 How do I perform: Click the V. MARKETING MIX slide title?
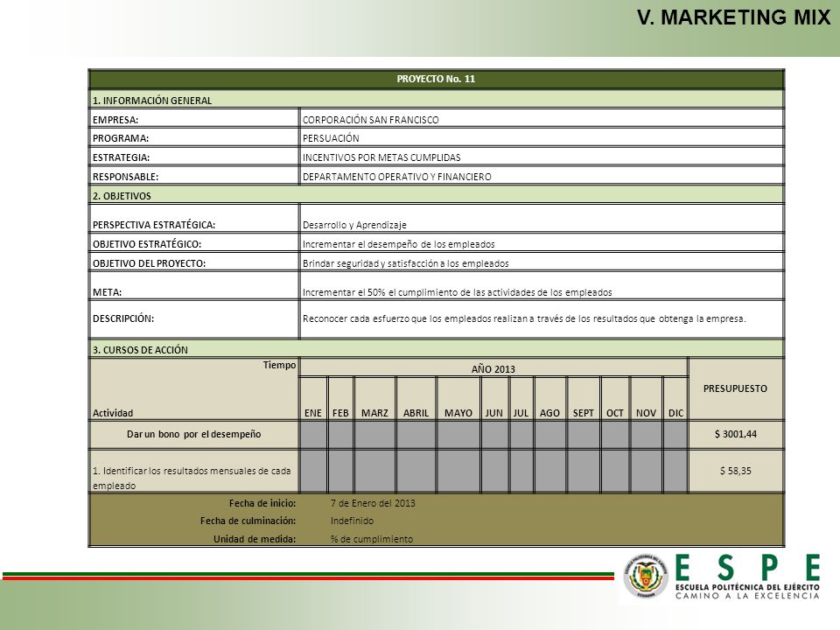[x=733, y=17]
